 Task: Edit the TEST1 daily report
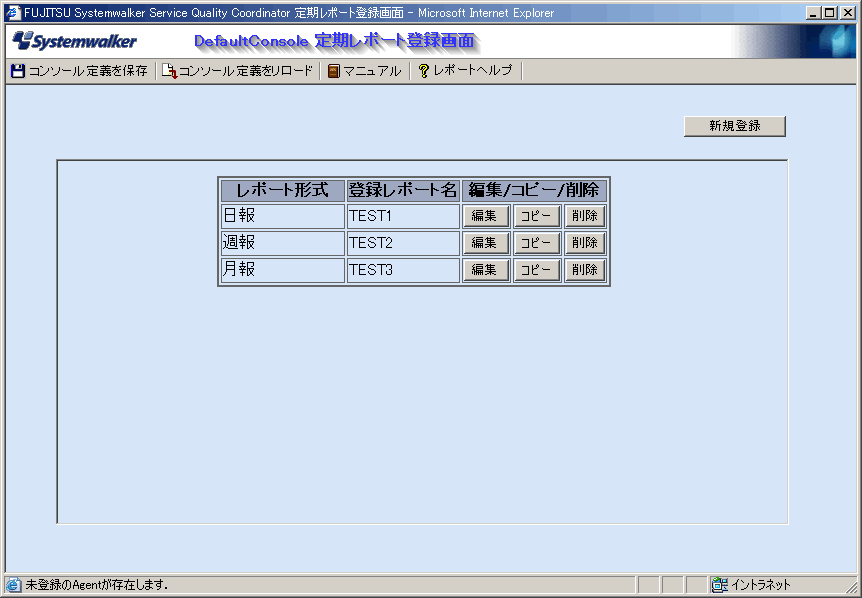pyautogui.click(x=485, y=216)
